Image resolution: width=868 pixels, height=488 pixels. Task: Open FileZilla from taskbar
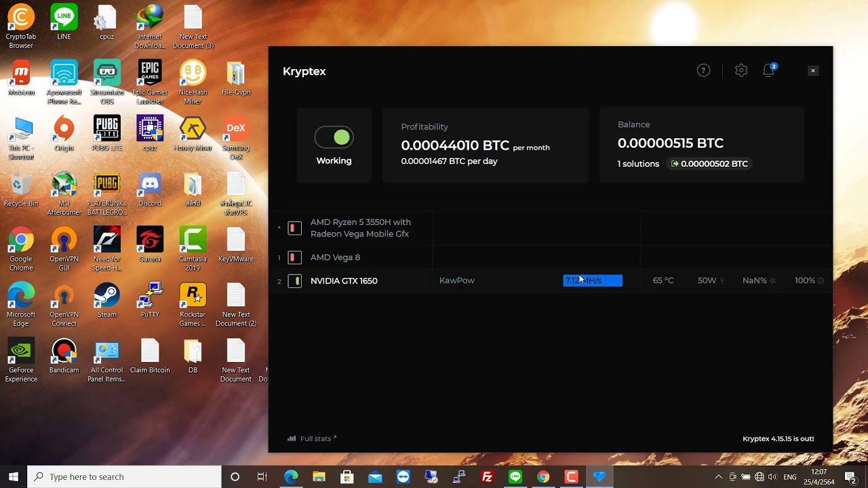click(487, 476)
